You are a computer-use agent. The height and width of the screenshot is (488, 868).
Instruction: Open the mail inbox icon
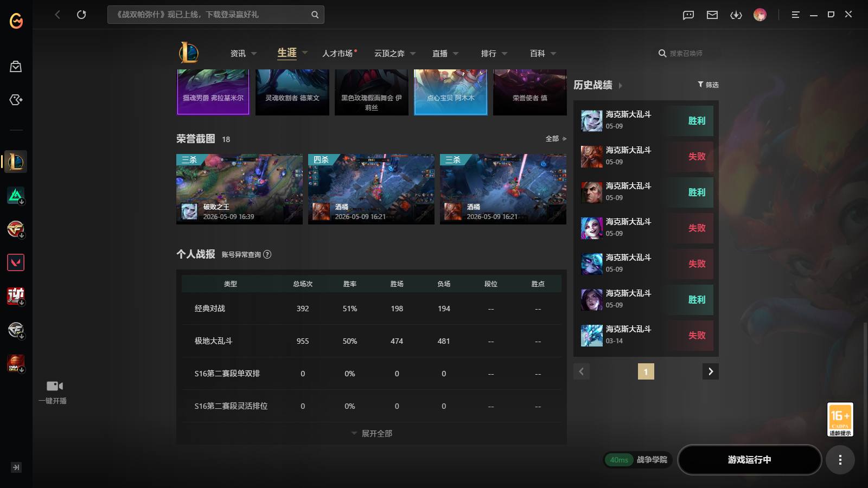[712, 15]
